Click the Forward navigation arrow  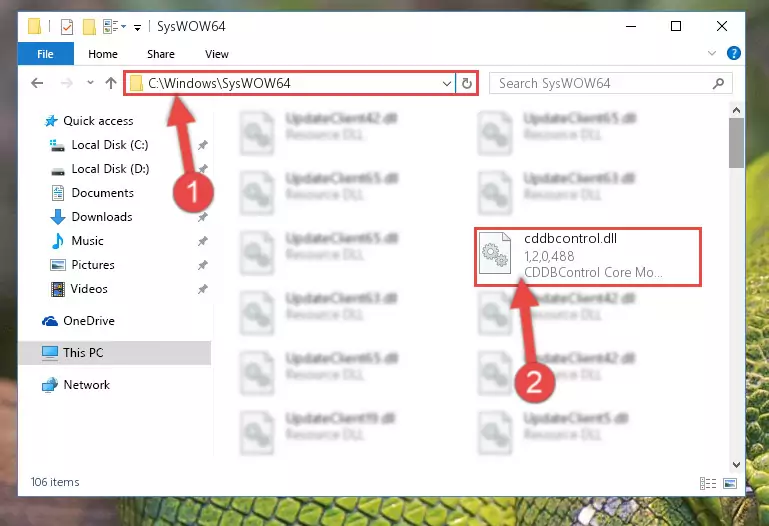tap(66, 83)
